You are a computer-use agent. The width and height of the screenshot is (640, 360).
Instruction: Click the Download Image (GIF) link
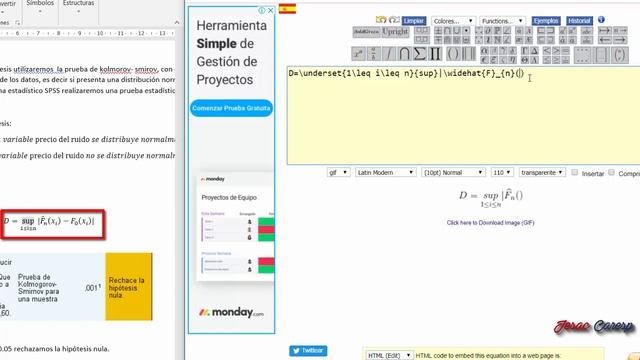[490, 223]
